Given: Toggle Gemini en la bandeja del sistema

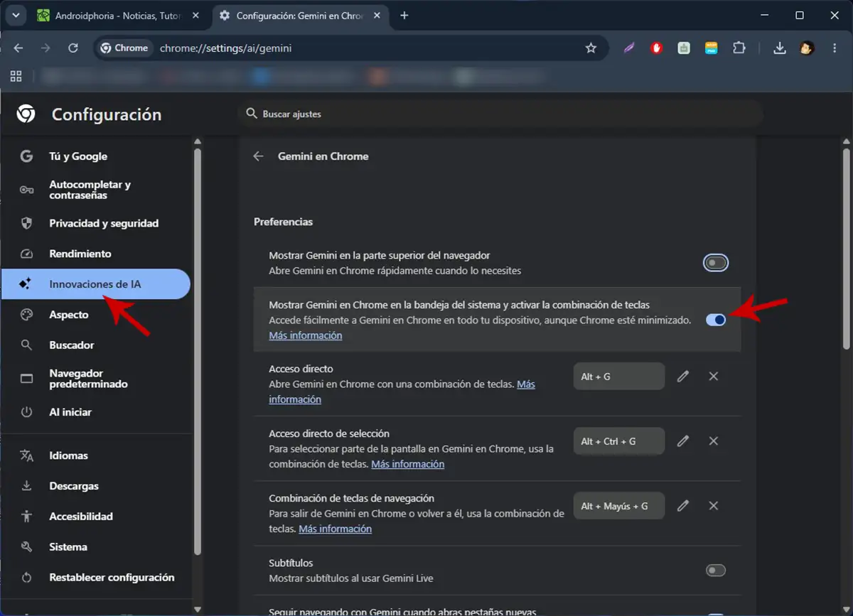Looking at the screenshot, I should tap(716, 320).
